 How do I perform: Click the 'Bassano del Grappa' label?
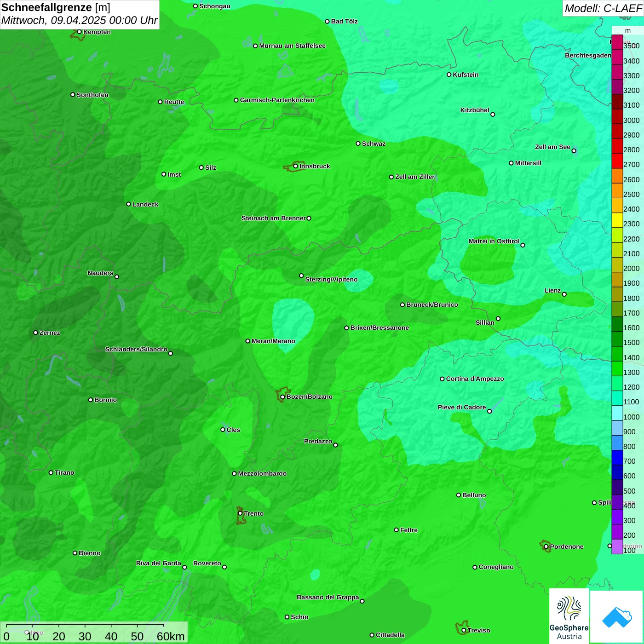pyautogui.click(x=328, y=597)
